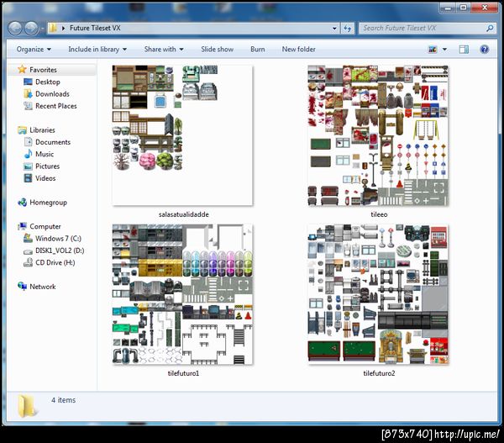Select the tileeo thumbnail image
Image resolution: width=504 pixels, height=443 pixels.
point(378,136)
